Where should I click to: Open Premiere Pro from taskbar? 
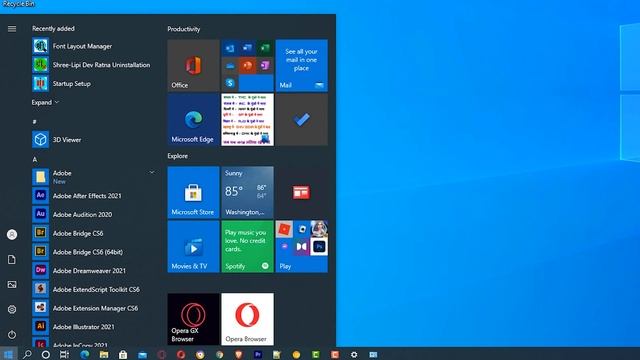[x=258, y=354]
